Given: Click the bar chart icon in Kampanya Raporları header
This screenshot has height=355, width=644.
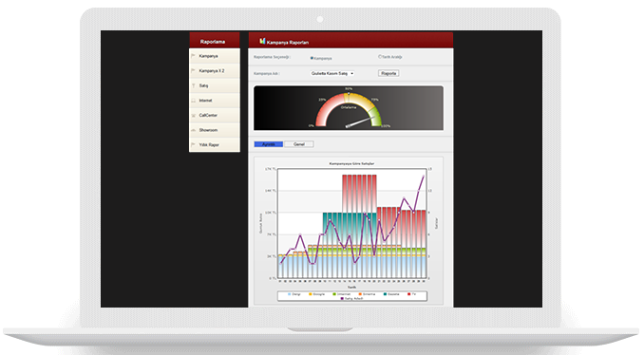Looking at the screenshot, I should click(x=262, y=41).
